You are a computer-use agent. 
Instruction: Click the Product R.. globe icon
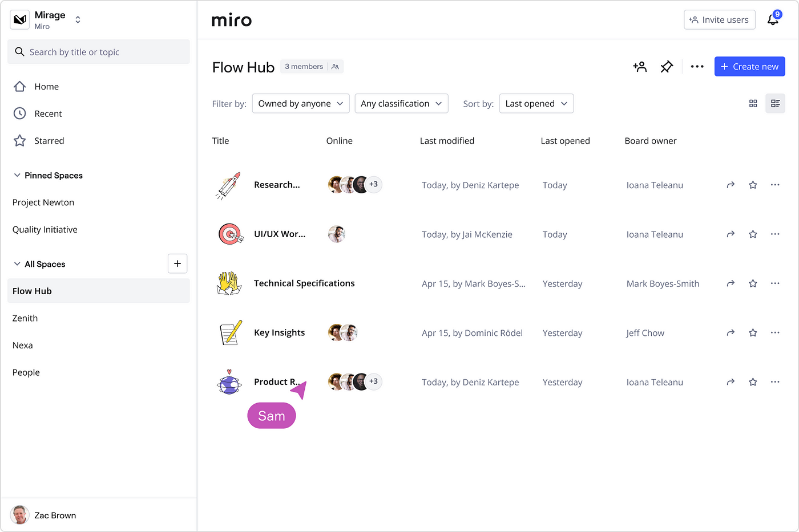229,382
